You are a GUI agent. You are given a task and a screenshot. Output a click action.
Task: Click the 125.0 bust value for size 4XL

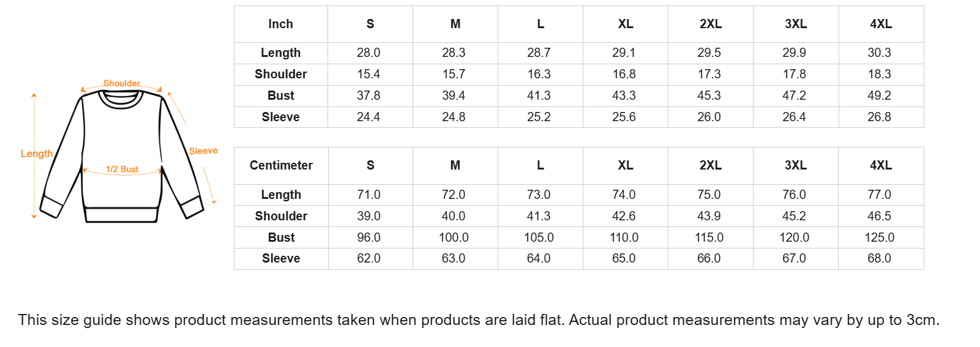(x=879, y=237)
